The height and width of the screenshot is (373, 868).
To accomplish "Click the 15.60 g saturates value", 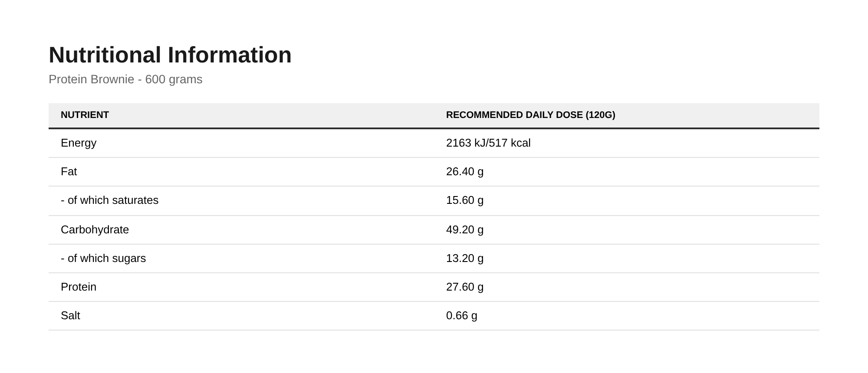I will (x=465, y=200).
